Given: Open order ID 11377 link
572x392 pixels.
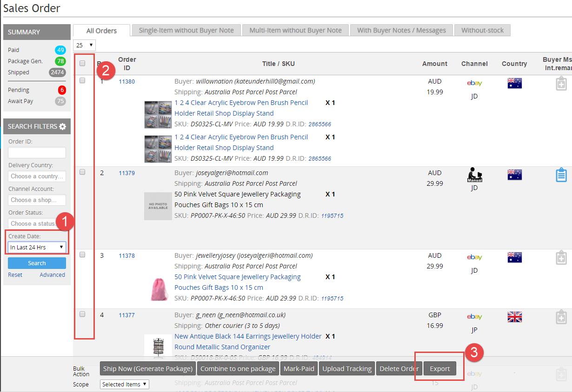Looking at the screenshot, I should click(x=126, y=315).
